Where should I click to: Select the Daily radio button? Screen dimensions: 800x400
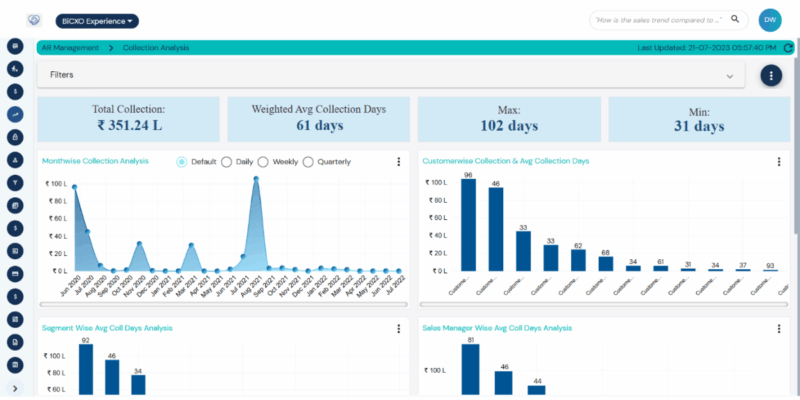tap(227, 162)
